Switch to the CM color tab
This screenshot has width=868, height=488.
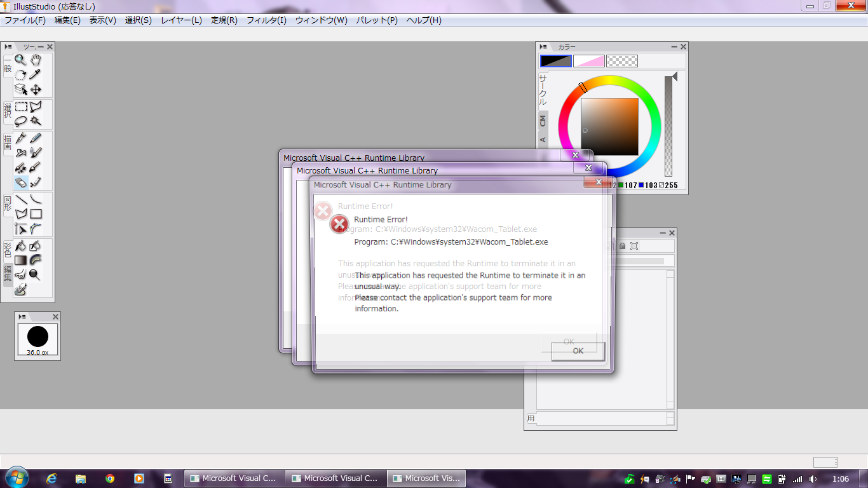point(543,121)
